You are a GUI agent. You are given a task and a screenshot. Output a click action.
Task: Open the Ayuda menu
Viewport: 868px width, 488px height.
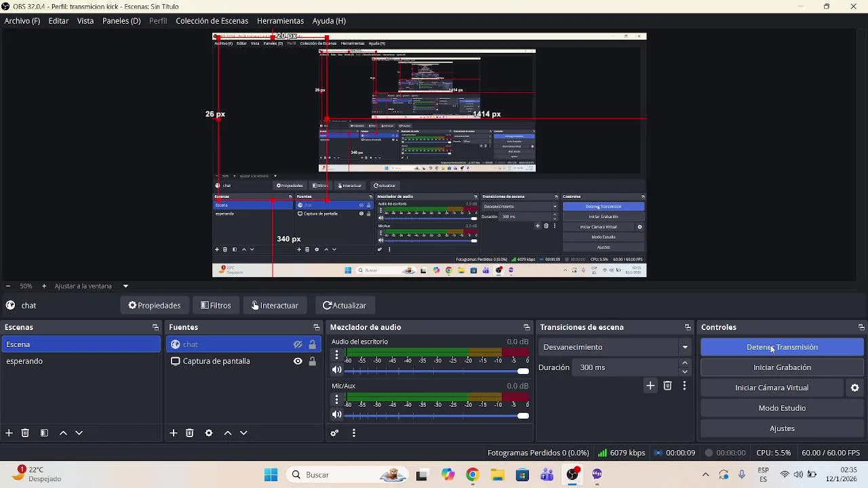(x=329, y=21)
